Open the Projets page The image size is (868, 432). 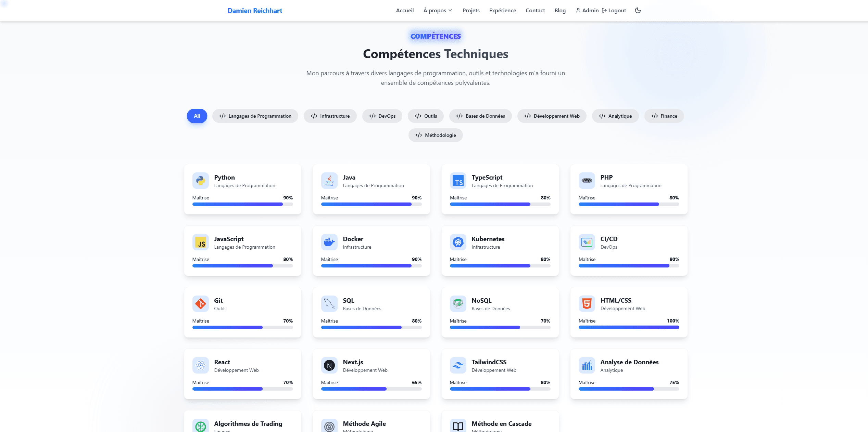click(471, 10)
